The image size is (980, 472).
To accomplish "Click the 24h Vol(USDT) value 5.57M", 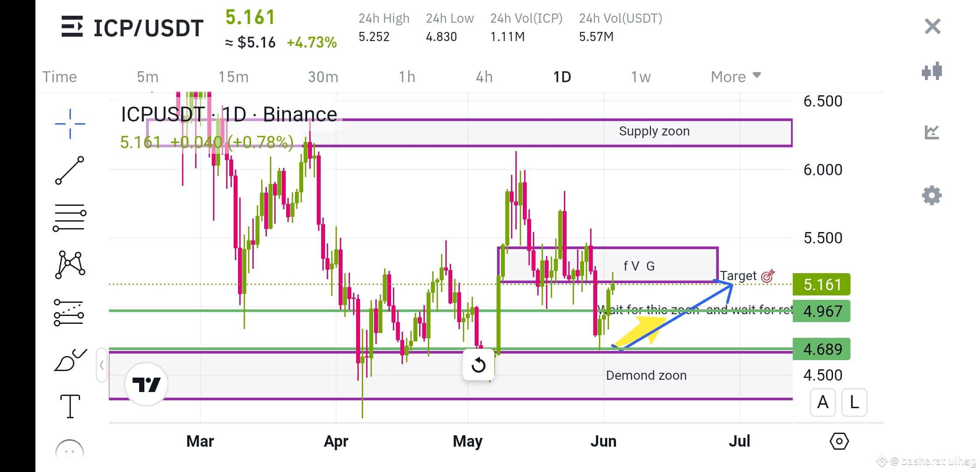I will (x=596, y=37).
